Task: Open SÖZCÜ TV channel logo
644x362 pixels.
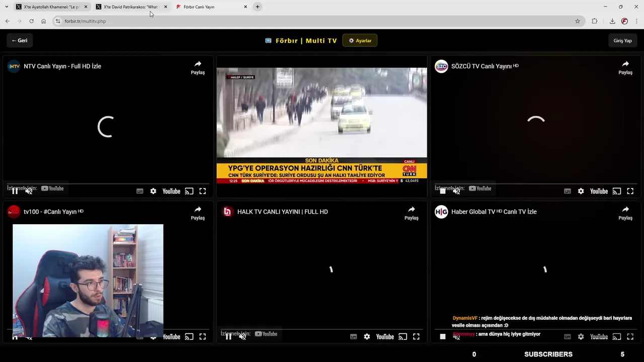Action: tap(441, 66)
